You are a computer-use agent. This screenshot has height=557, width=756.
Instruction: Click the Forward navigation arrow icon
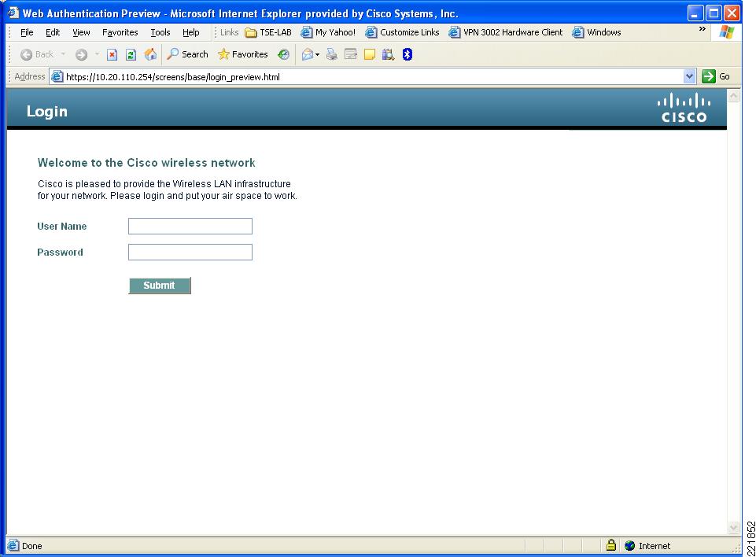point(82,54)
